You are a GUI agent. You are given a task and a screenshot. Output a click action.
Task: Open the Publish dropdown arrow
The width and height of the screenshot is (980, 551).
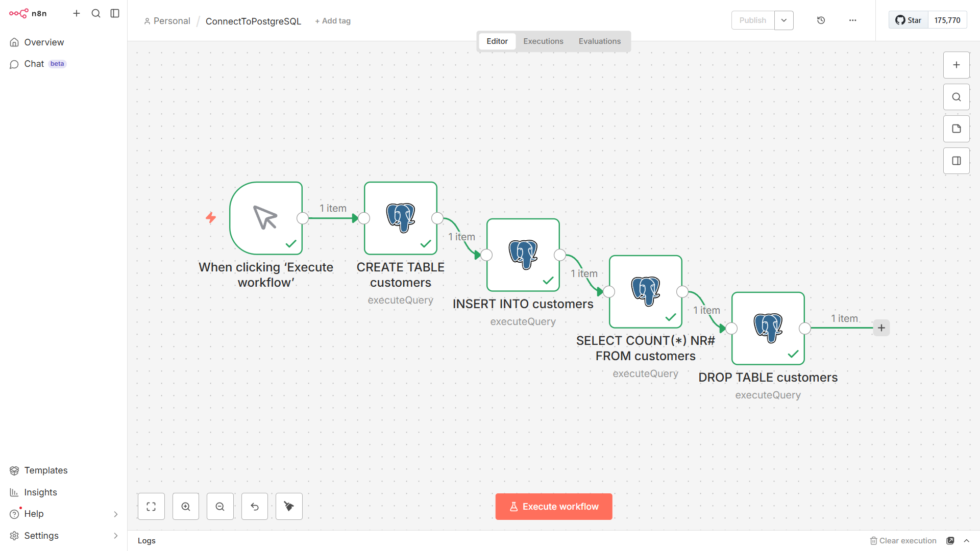click(784, 20)
